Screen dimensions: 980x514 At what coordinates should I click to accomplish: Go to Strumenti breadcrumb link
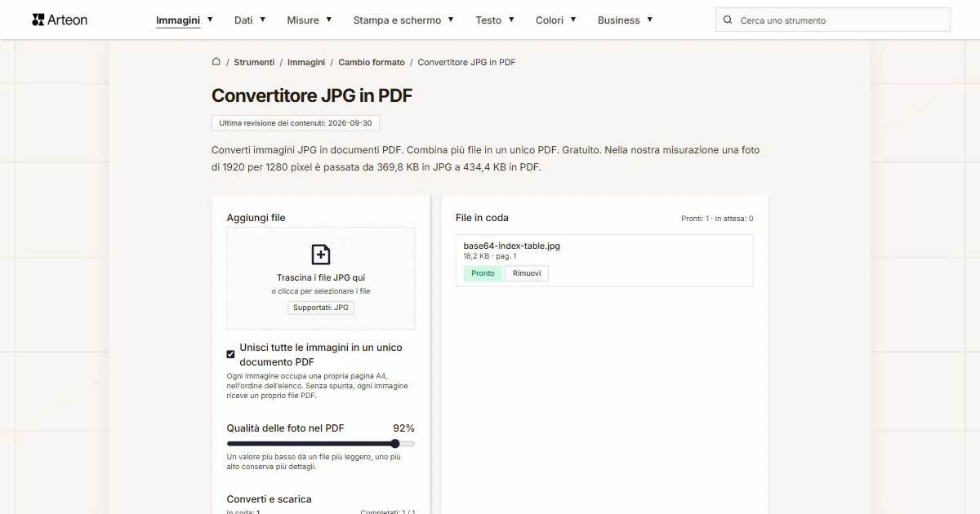[x=254, y=62]
